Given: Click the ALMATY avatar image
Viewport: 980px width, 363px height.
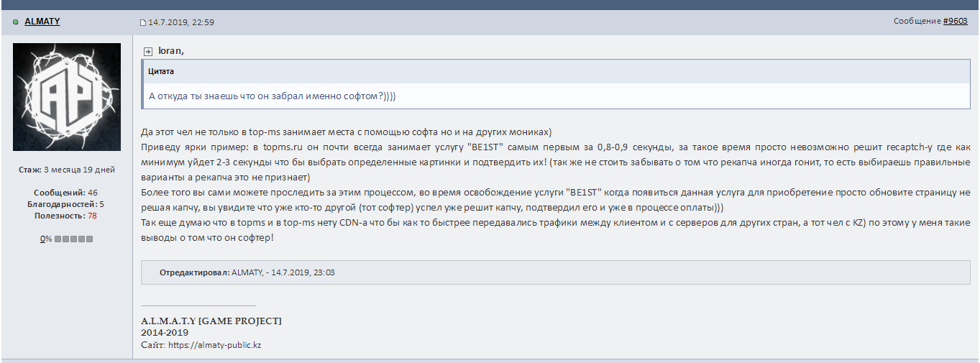Looking at the screenshot, I should (x=67, y=96).
